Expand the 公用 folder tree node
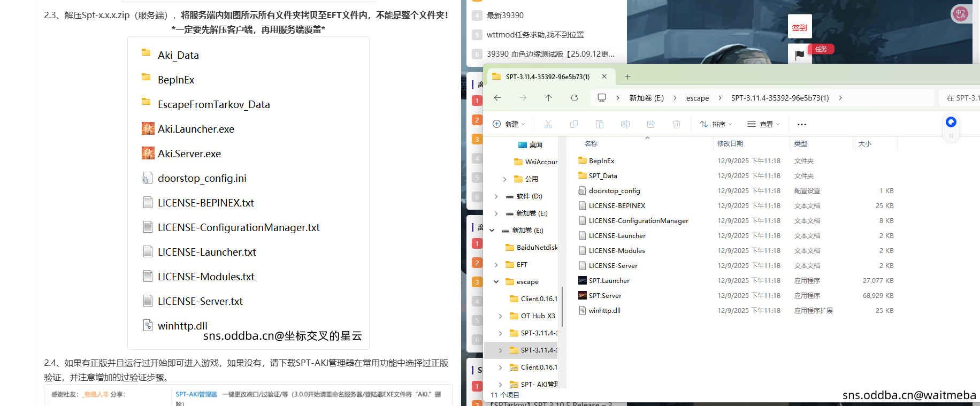980x406 pixels. pyautogui.click(x=505, y=179)
